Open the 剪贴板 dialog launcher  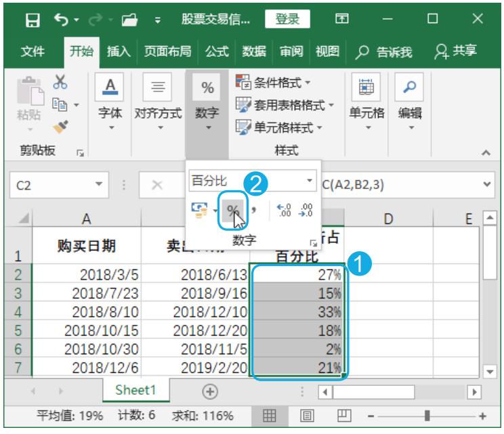80,153
